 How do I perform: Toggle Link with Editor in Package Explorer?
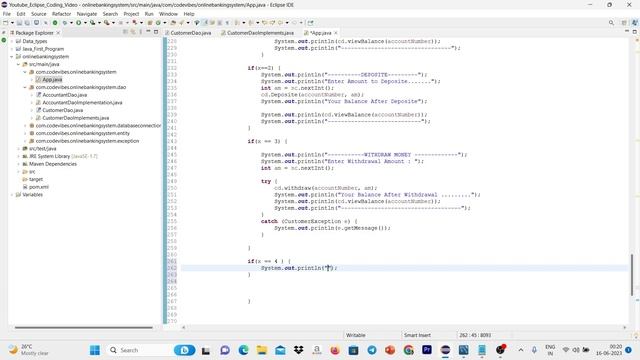[x=133, y=32]
